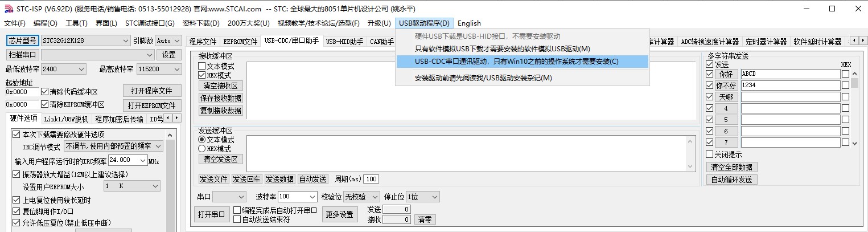The width and height of the screenshot is (868, 232).
Task: Click 发送文件 button
Action: coord(213,179)
